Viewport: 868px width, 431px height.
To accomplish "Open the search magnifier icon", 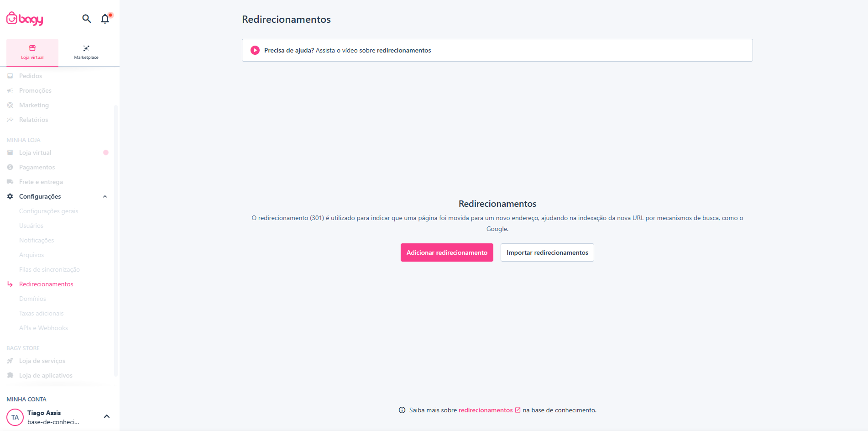I will click(86, 19).
